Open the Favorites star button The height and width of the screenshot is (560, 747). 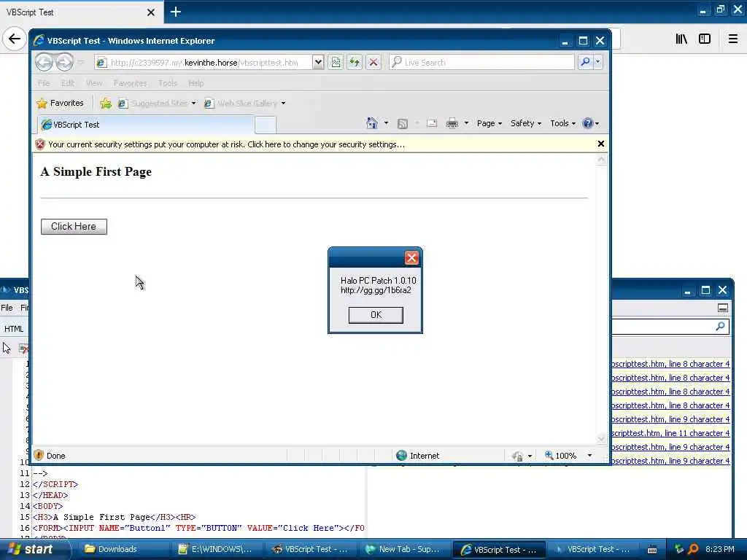pyautogui.click(x=60, y=103)
